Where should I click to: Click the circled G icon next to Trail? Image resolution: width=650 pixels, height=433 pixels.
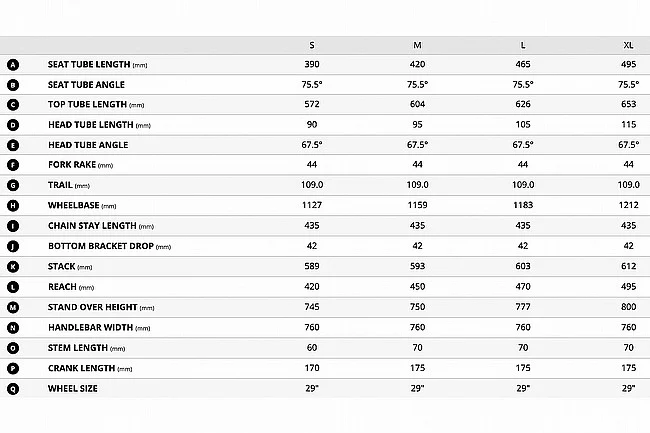13,185
